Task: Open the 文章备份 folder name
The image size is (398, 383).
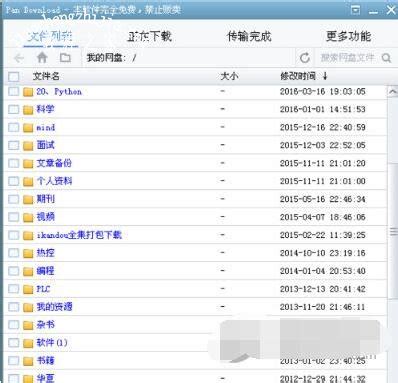Action: coord(54,163)
